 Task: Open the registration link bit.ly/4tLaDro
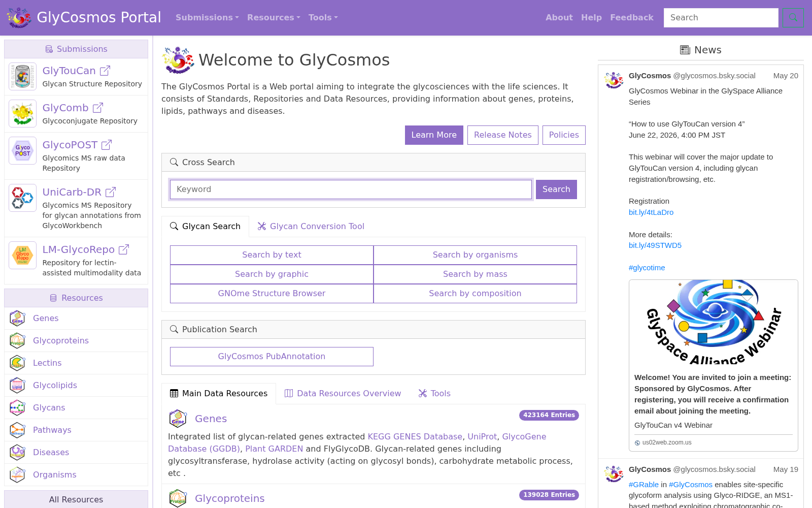coord(651,212)
